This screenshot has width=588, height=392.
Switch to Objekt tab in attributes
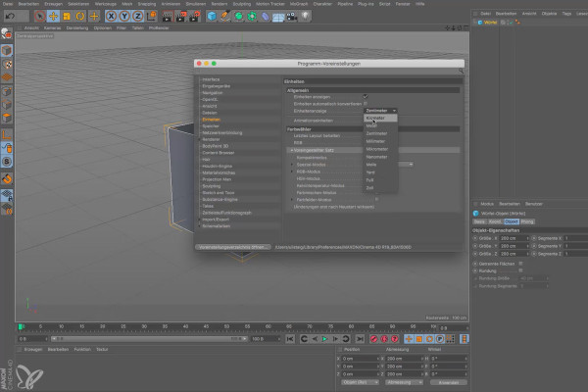(x=512, y=221)
